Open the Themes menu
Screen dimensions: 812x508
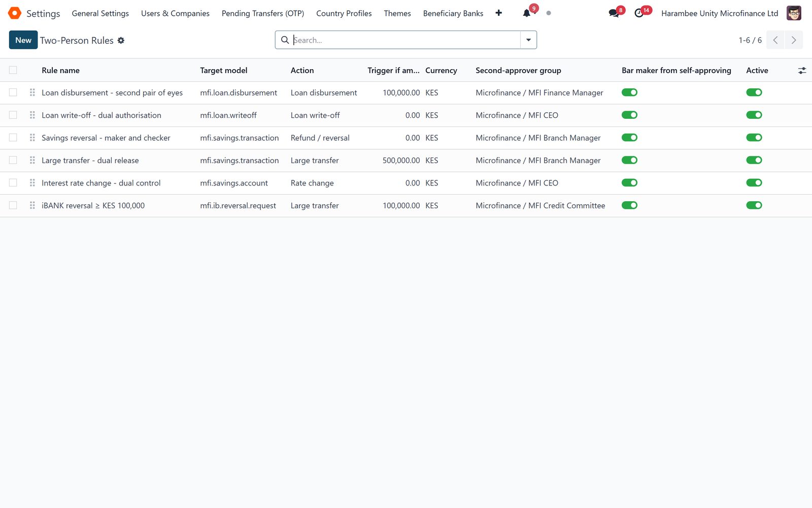pos(397,13)
